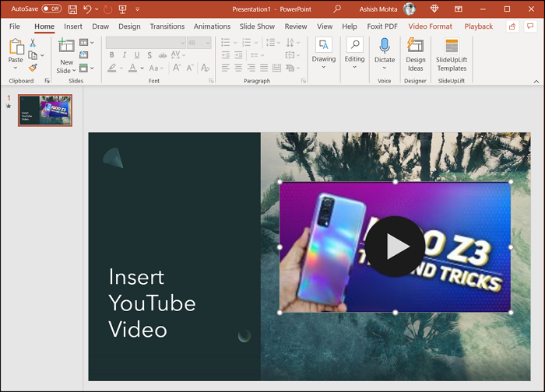
Task: Toggle Bold formatting
Action: 111,55
